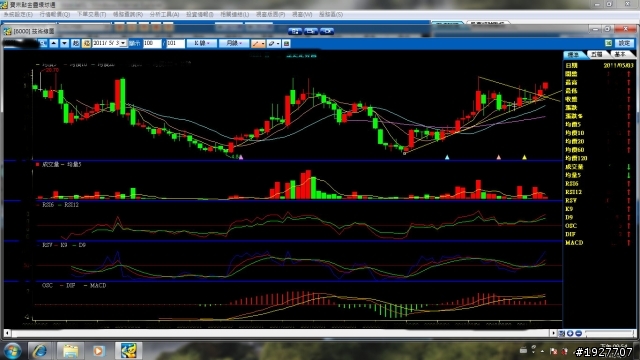640x360 pixels.
Task: Toggle the 還 (restore rights) toolbar button
Action: [86, 43]
